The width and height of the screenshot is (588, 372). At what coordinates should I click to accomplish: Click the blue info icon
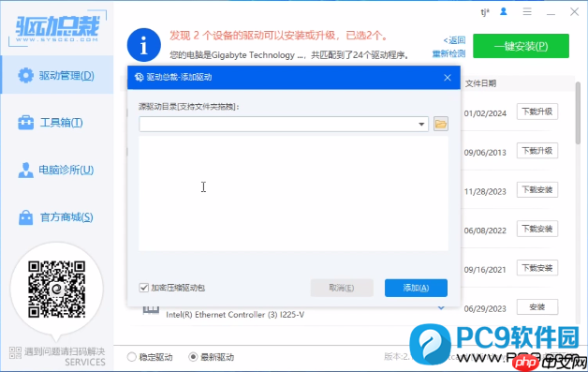pos(143,45)
